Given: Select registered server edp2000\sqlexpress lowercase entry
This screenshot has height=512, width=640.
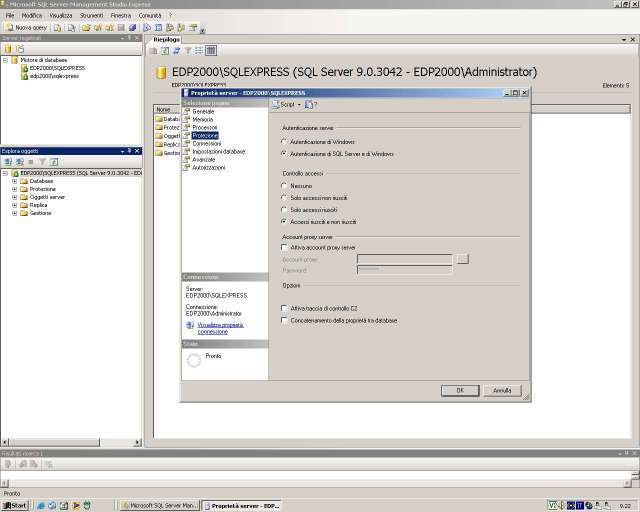Looking at the screenshot, I should pos(54,76).
